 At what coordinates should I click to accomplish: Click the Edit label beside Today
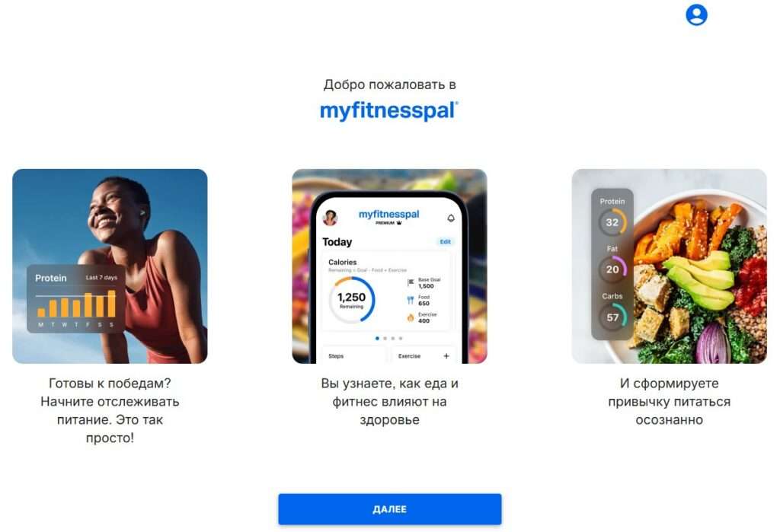coord(445,241)
